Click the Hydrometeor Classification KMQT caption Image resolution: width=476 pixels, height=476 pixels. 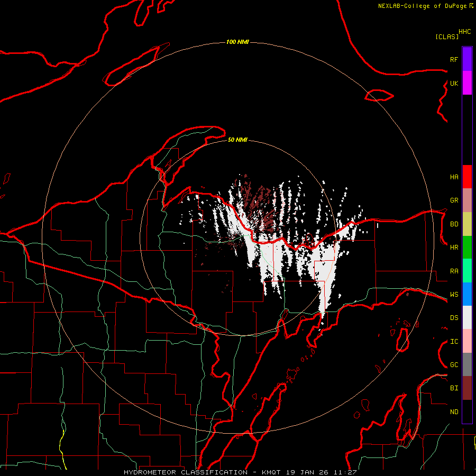coord(240,472)
